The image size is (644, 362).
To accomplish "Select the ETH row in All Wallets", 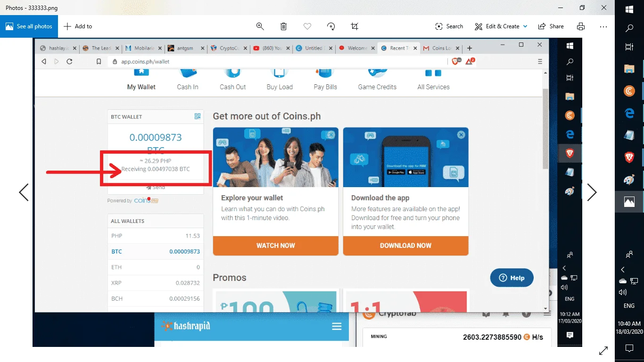I will pos(156,267).
